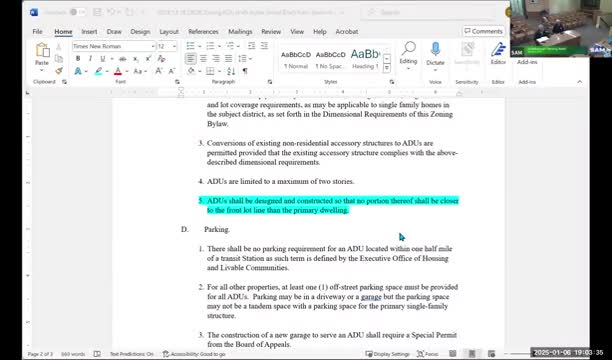This screenshot has height=360, width=612.
Task: Switch to the Layout tab
Action: pyautogui.click(x=169, y=32)
